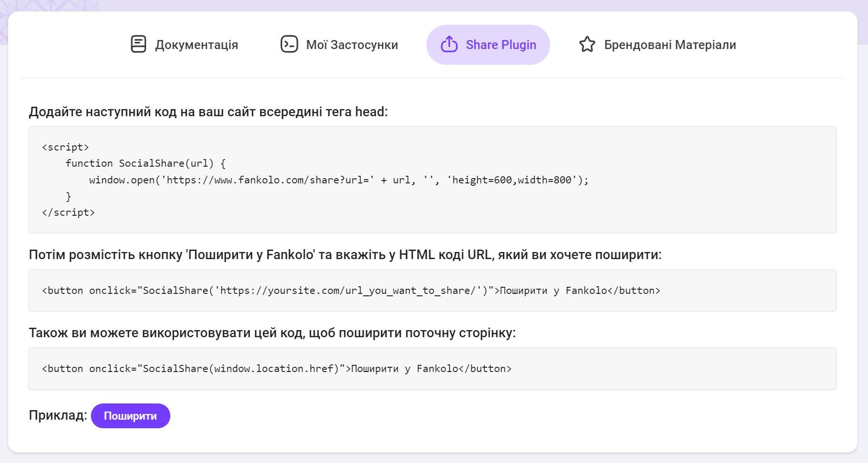The width and height of the screenshot is (868, 463).
Task: Open the Документація tab
Action: pyautogui.click(x=184, y=45)
